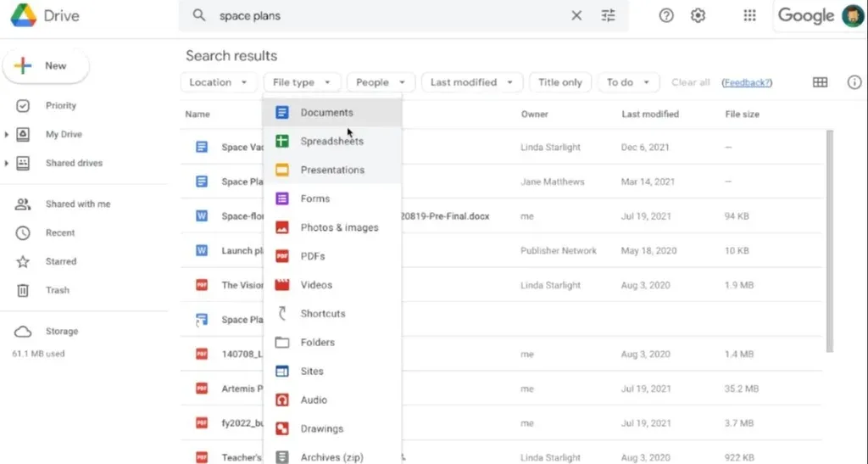Toggle the Title only filter chip
868x464 pixels.
click(560, 82)
